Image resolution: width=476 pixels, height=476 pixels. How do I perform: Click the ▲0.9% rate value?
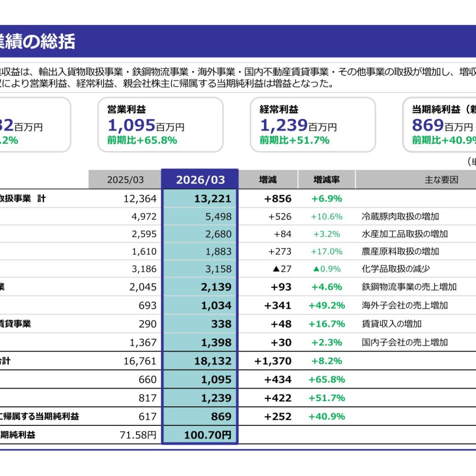click(x=327, y=269)
